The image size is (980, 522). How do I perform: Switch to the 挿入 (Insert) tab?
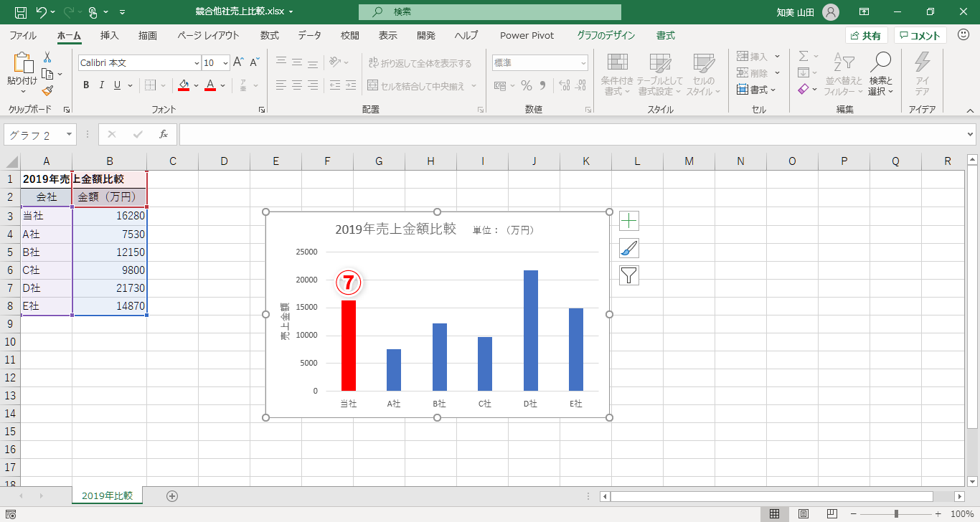point(110,35)
